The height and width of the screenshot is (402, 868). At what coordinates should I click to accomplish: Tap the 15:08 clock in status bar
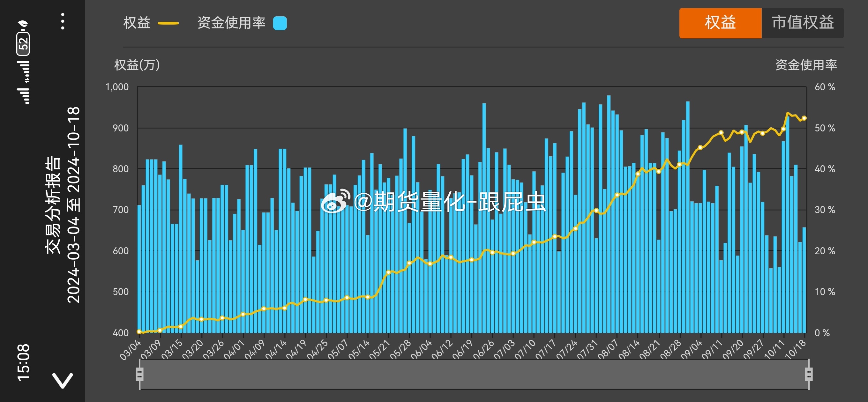click(x=23, y=362)
